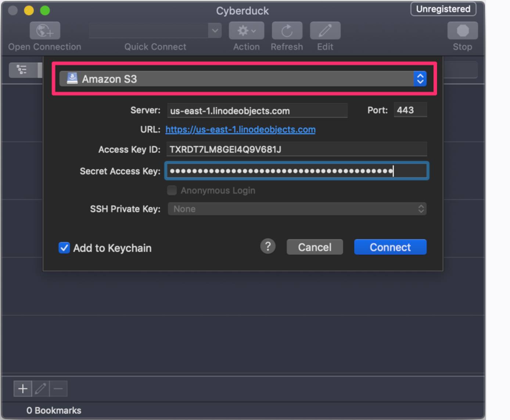The image size is (510, 420).
Task: Click the Open Connection globe icon
Action: click(44, 30)
